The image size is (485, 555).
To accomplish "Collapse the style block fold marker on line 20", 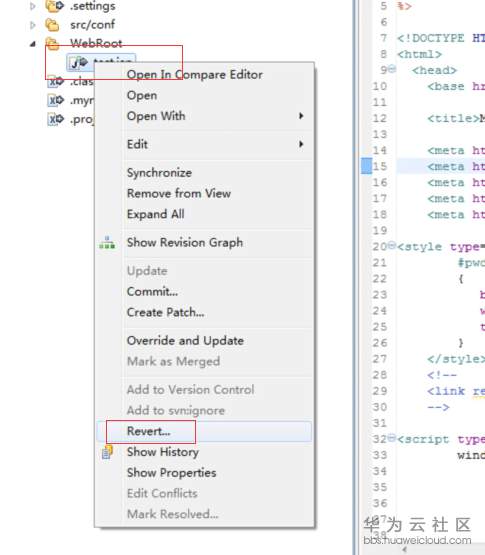I will (x=392, y=245).
